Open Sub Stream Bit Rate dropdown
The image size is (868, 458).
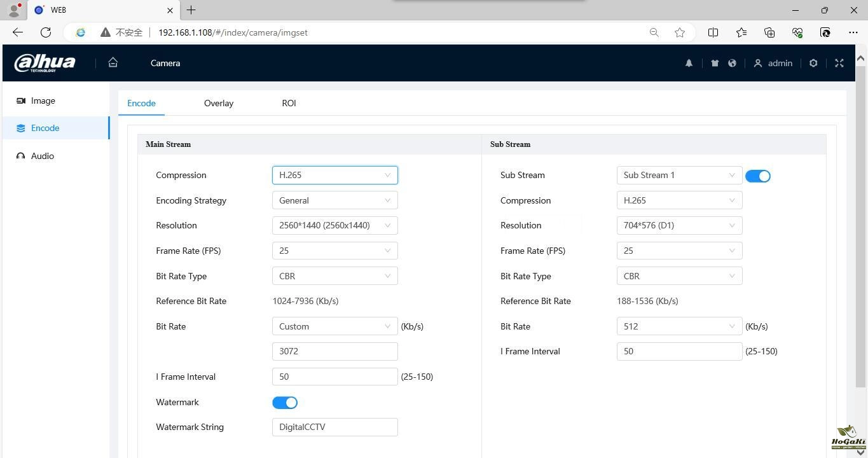[x=679, y=326]
